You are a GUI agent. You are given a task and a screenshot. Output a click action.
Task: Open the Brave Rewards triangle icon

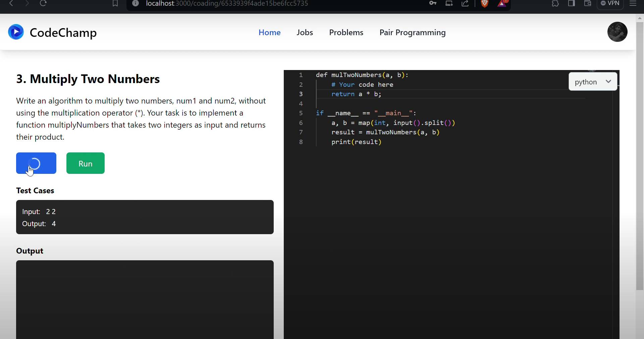coord(502,3)
